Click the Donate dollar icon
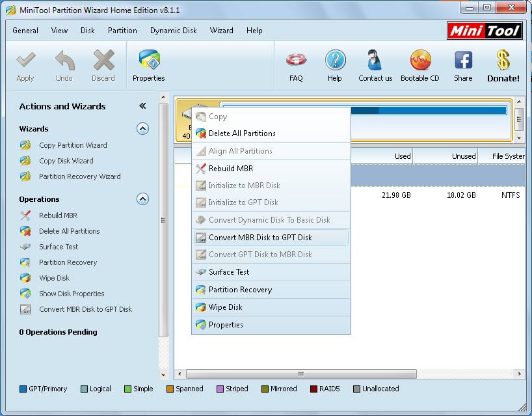Viewport: 532px width, 416px height. coord(503,60)
